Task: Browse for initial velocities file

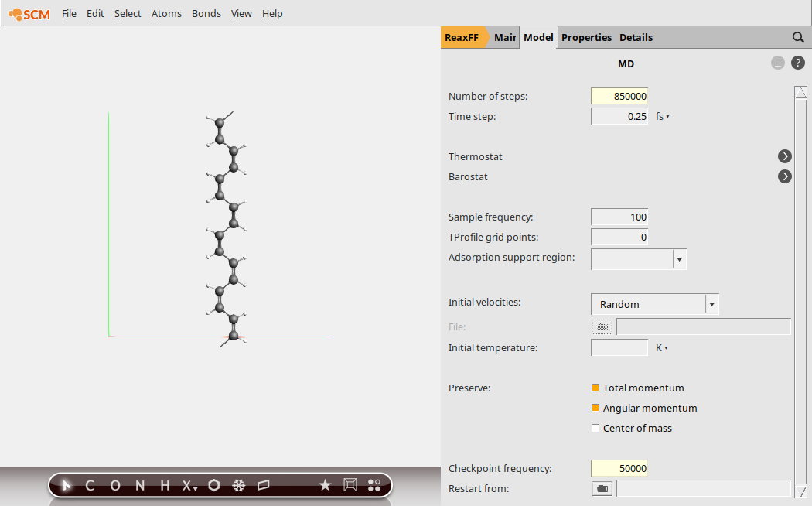Action: 602,327
